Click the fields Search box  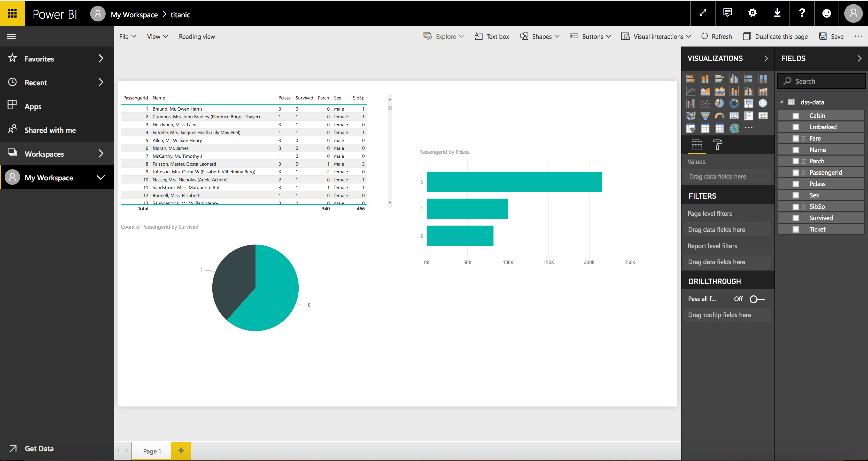(x=821, y=81)
